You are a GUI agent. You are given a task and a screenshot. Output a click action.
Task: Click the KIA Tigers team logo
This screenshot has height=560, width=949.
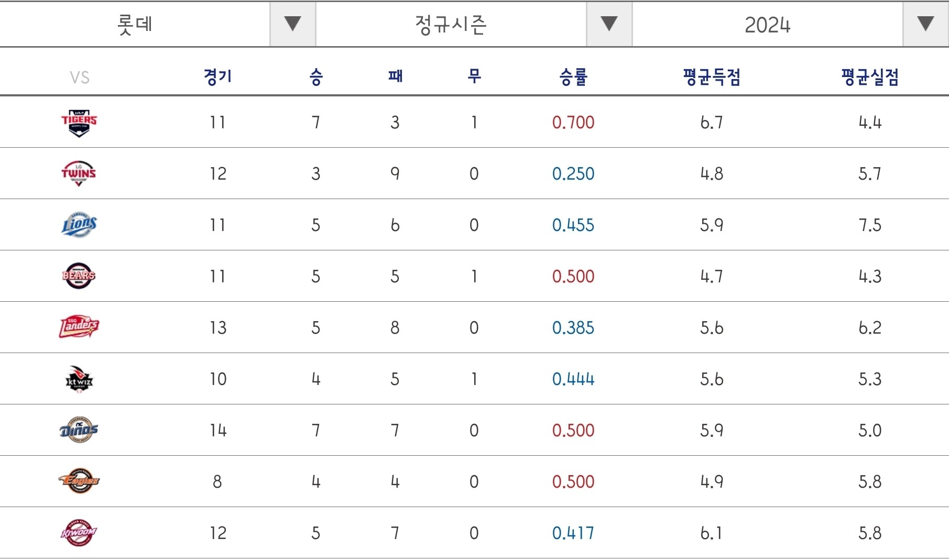pos(79,123)
